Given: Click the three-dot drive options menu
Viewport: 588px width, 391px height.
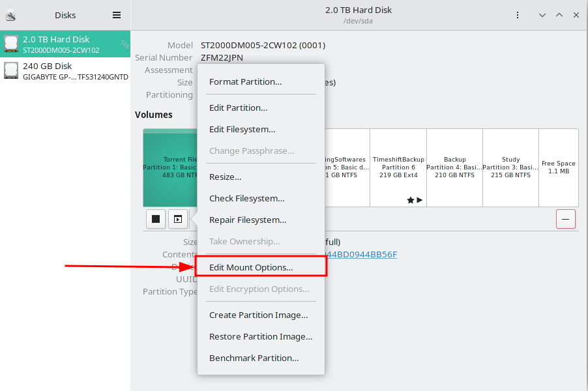Looking at the screenshot, I should [x=517, y=15].
